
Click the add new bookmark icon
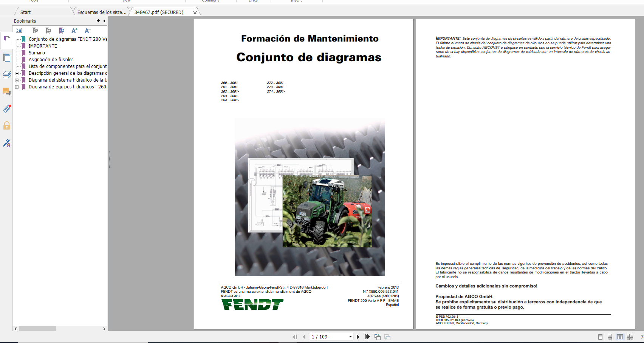click(48, 31)
